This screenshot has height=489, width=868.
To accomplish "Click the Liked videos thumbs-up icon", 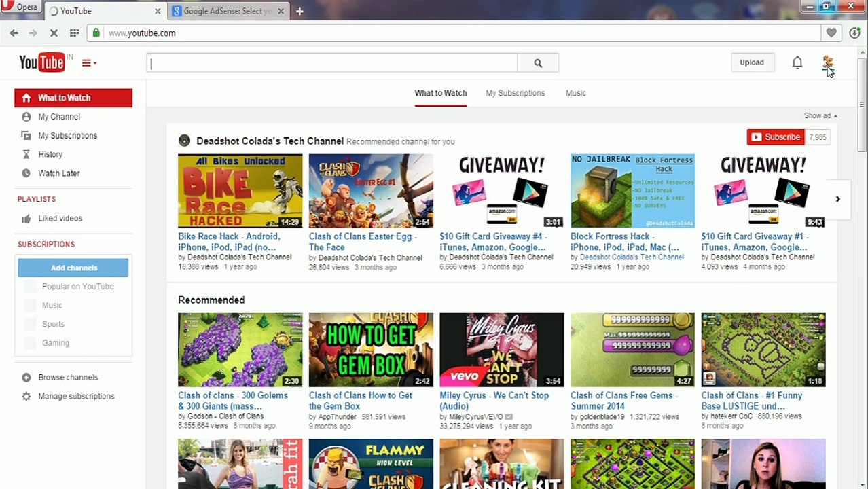I will (26, 219).
